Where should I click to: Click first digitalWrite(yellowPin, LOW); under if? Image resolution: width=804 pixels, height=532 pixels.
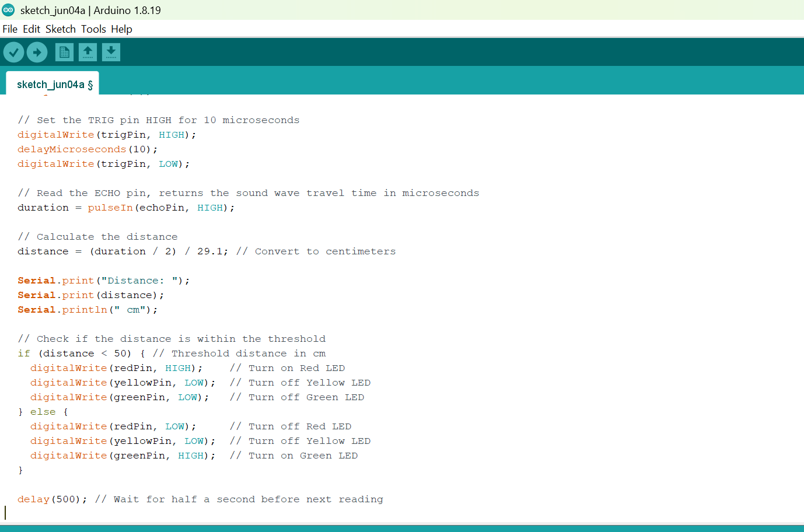point(123,383)
